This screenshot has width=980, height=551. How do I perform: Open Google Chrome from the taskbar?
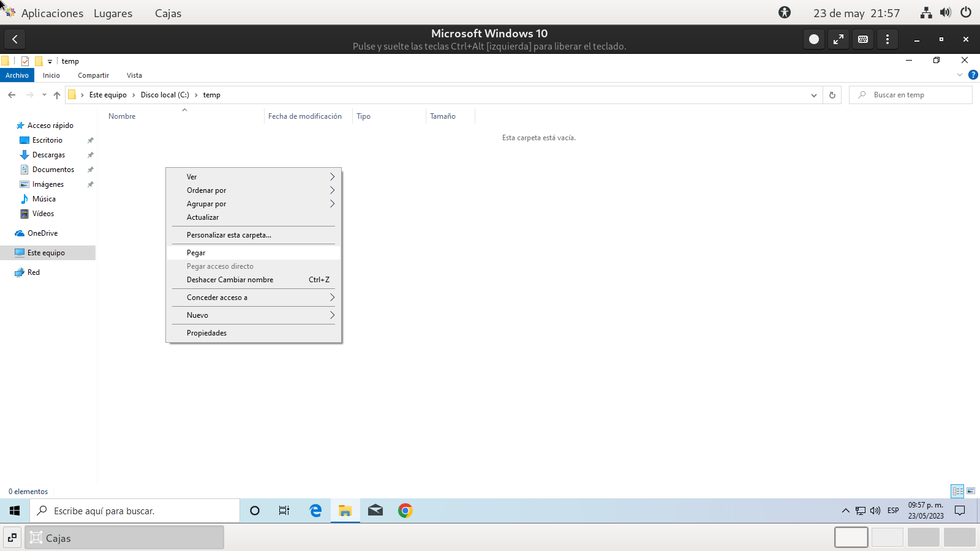[405, 511]
